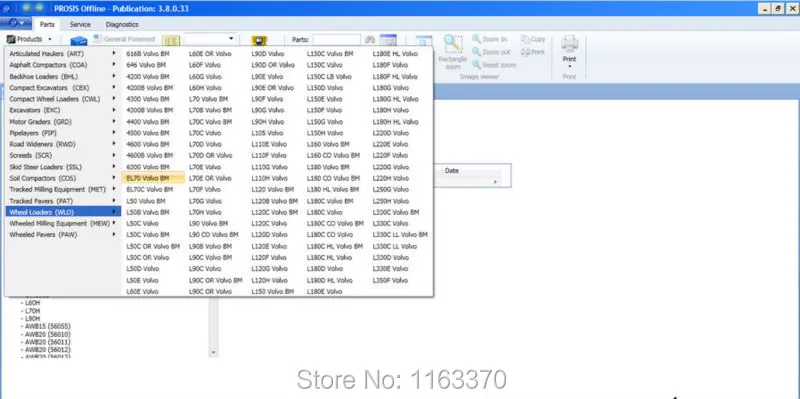Open the Print dropdown arrow
This screenshot has width=800, height=399.
pyautogui.click(x=569, y=66)
